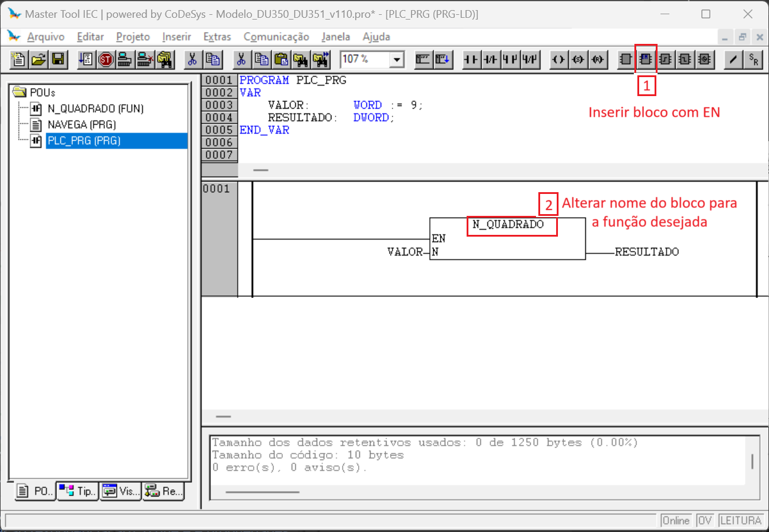Open the Comunicação menu

[x=276, y=37]
